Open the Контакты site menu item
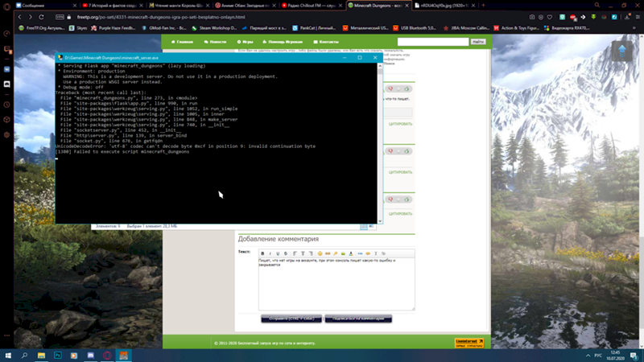 tap(326, 42)
